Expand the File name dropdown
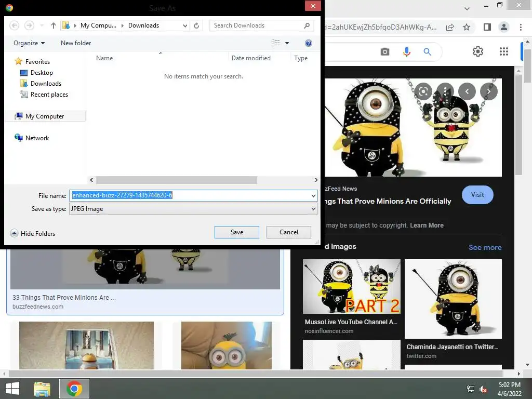Image resolution: width=532 pixels, height=399 pixels. click(x=313, y=195)
